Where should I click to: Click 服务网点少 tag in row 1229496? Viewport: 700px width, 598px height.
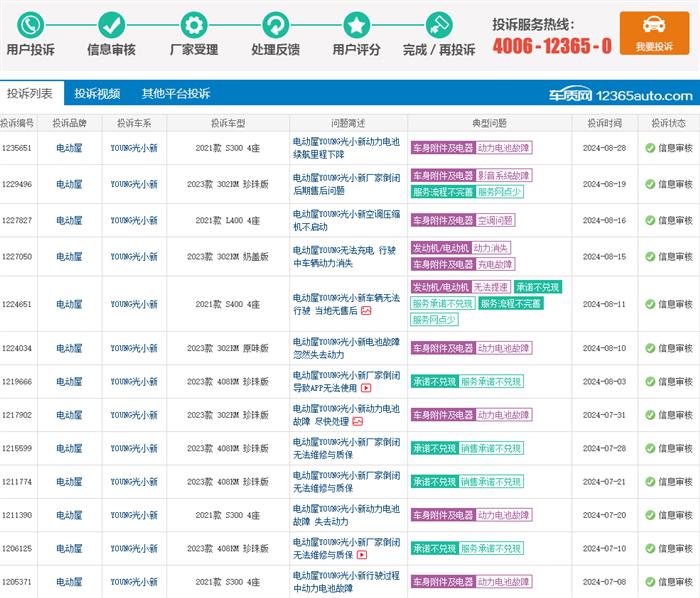click(x=500, y=192)
